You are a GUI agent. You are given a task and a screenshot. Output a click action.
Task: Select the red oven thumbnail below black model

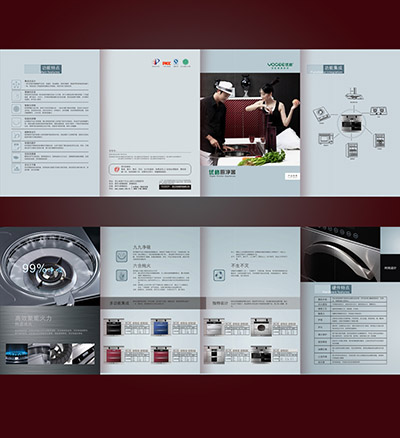point(114,354)
